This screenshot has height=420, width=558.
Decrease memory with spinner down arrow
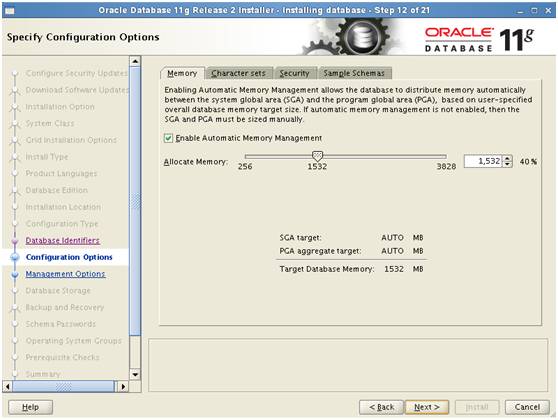click(x=507, y=164)
